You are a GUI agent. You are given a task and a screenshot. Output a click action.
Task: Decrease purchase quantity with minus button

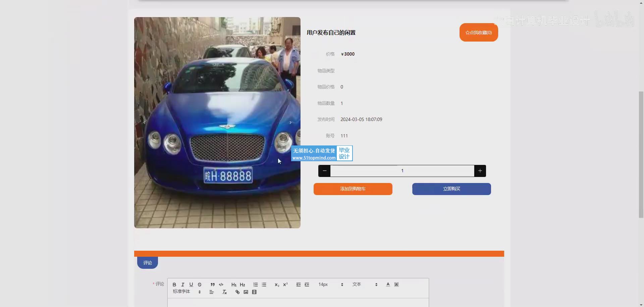(x=324, y=171)
